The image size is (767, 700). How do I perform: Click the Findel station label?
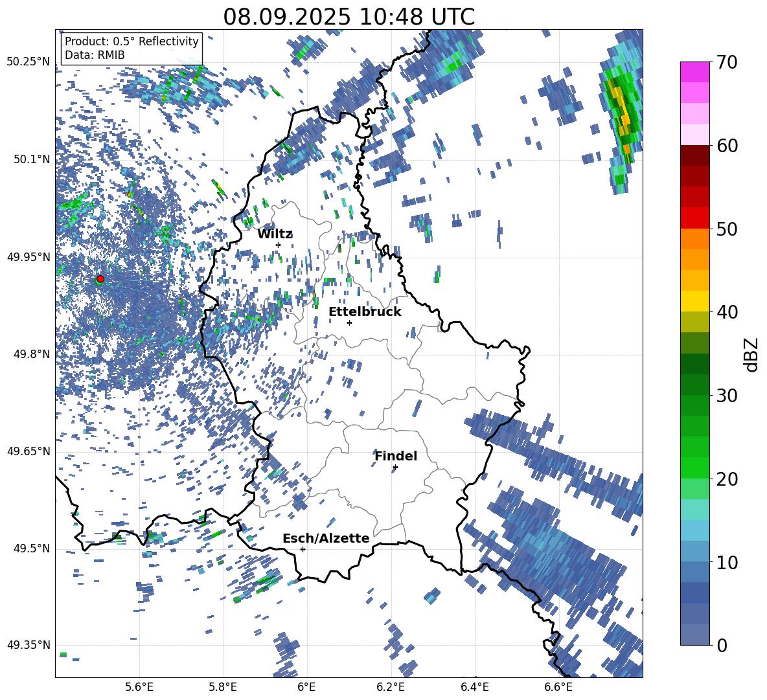[x=396, y=456]
